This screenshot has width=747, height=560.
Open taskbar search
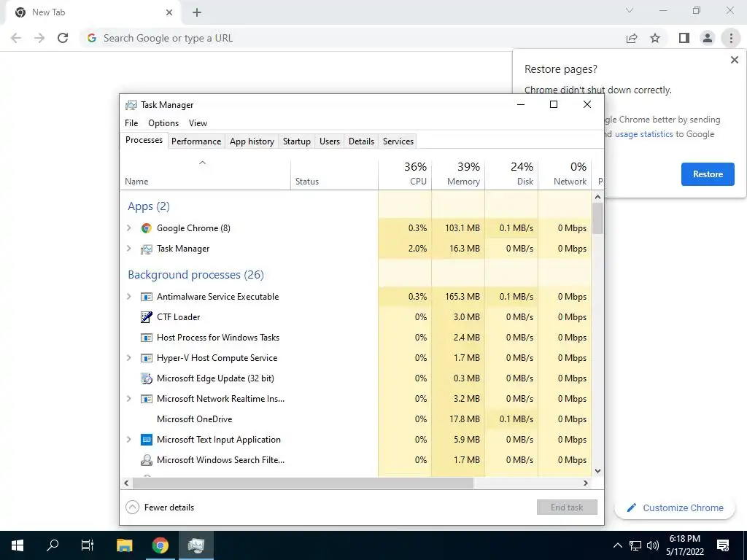[53, 545]
